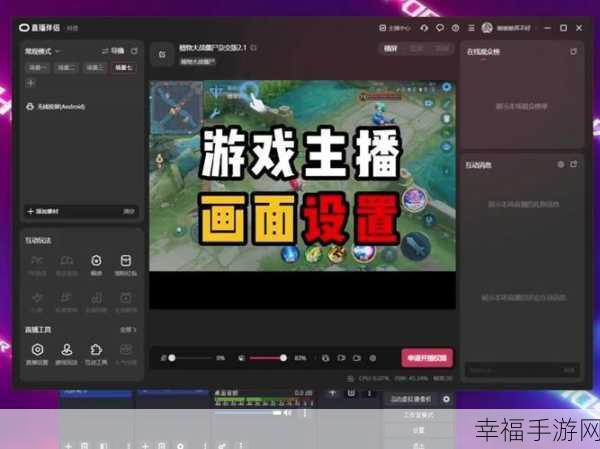Screen dimensions: 600x449
Task: Open 直播设置 hexagon gear tool
Action: coord(38,354)
